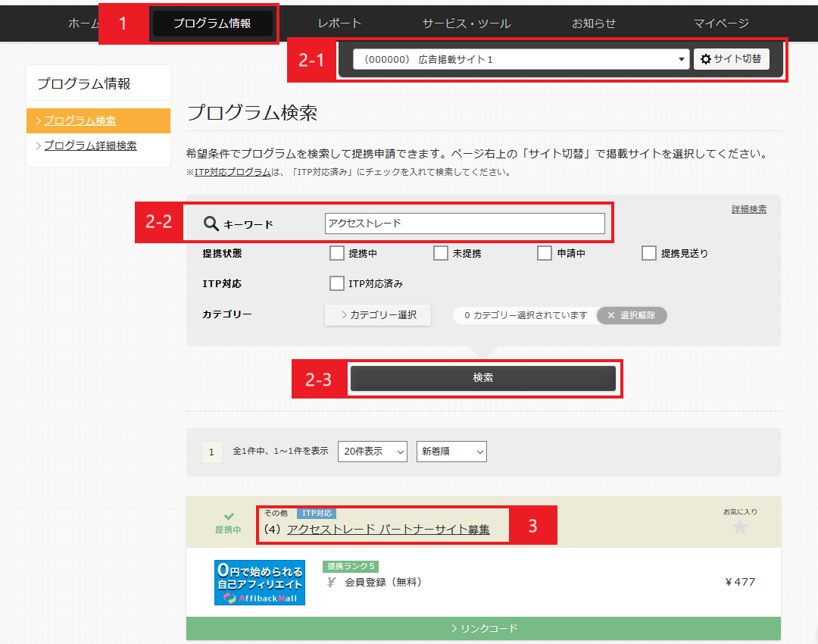The width and height of the screenshot is (818, 644).
Task: Click the AffibackMall banner thumbnail
Action: 260,583
